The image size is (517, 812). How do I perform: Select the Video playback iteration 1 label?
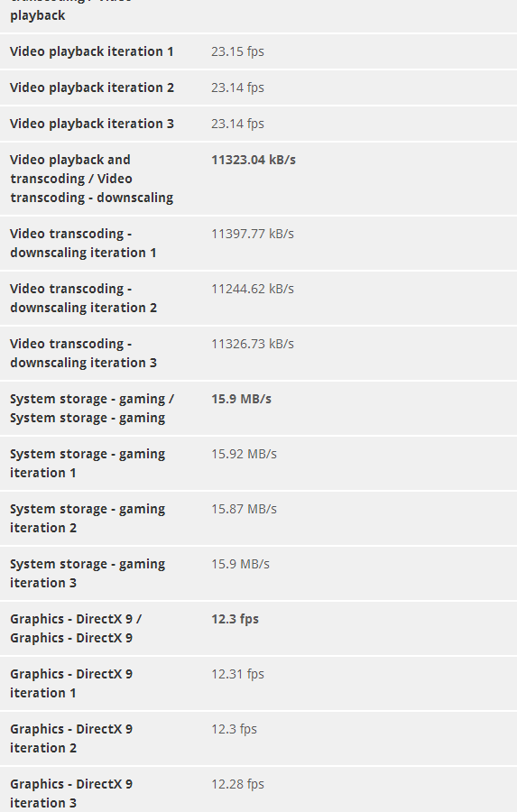[x=92, y=51]
